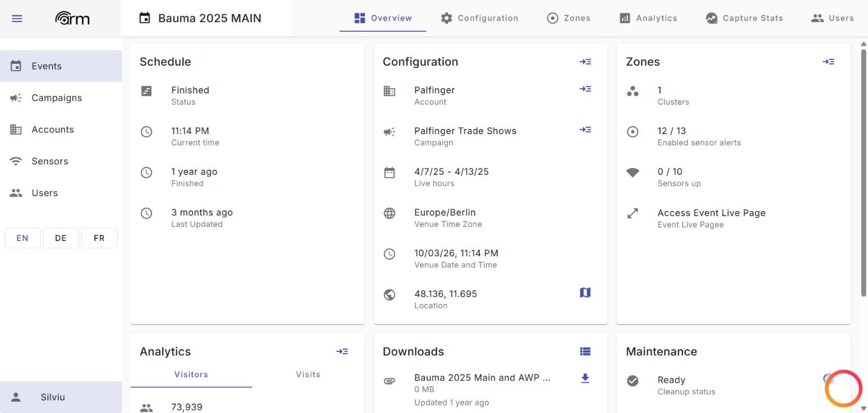
Task: Click the 4/7/25 - 4/13/25 live hours value
Action: [452, 171]
